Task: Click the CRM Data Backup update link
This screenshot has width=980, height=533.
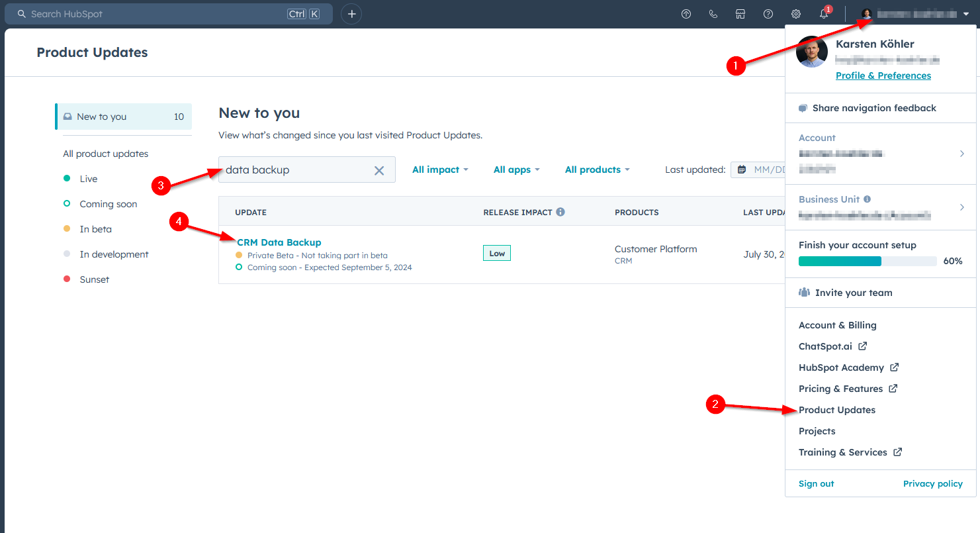Action: coord(279,242)
